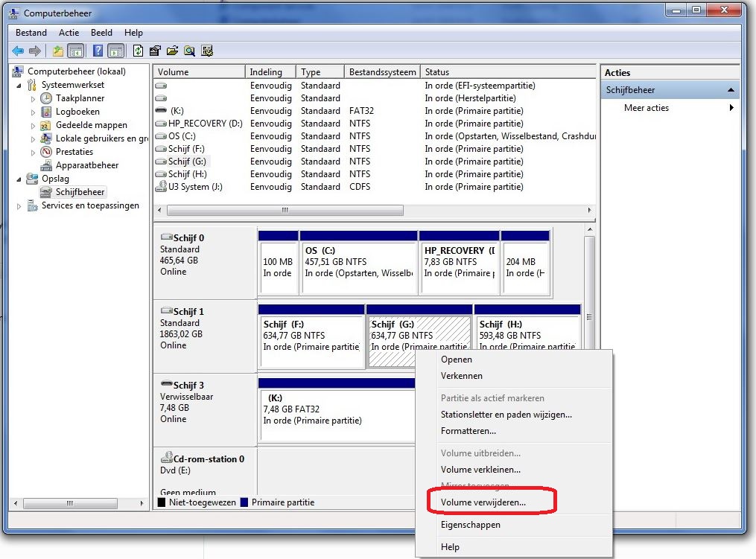Select Formatteren in the context menu
Screen dimensions: 756x559
coord(468,431)
